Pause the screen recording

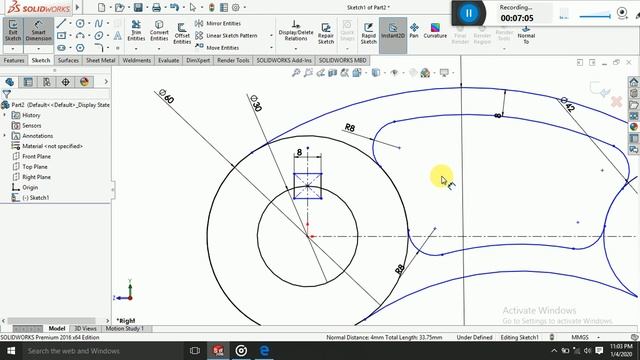(468, 13)
